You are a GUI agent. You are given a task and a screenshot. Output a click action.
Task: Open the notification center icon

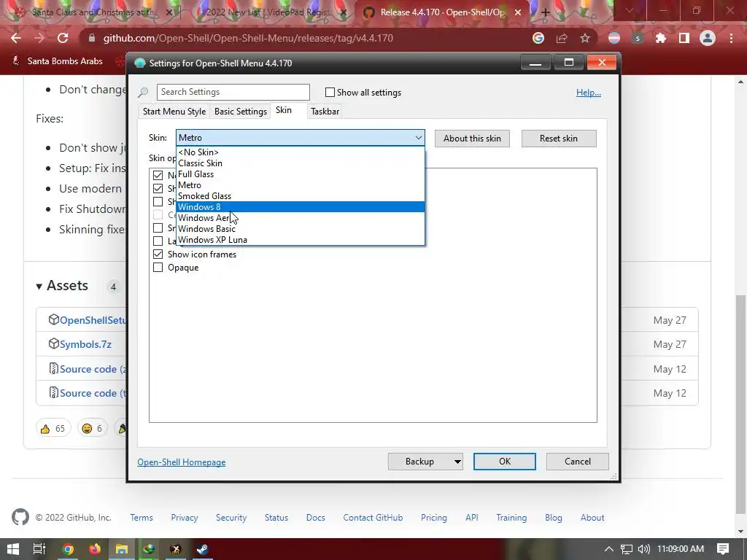pos(723,549)
